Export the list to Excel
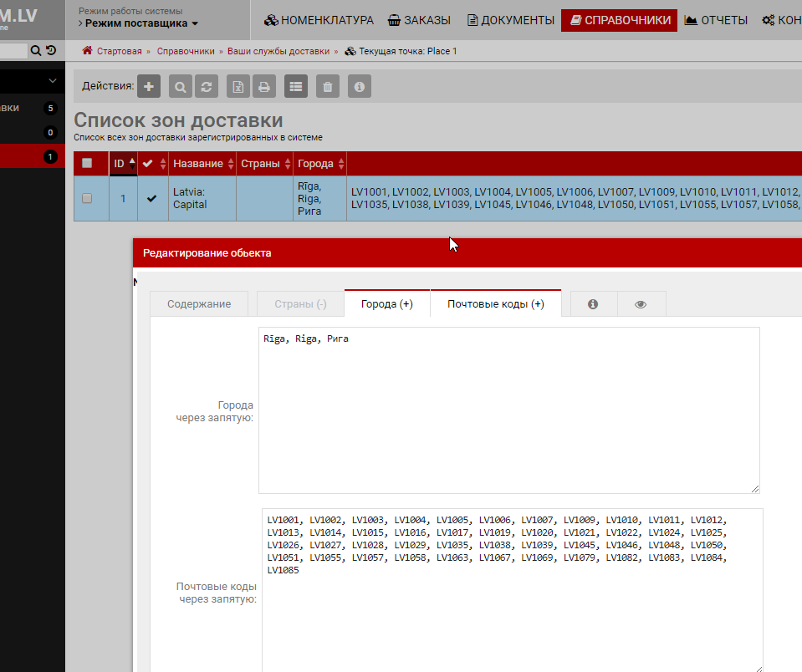Viewport: 802px width, 672px height. pos(238,86)
